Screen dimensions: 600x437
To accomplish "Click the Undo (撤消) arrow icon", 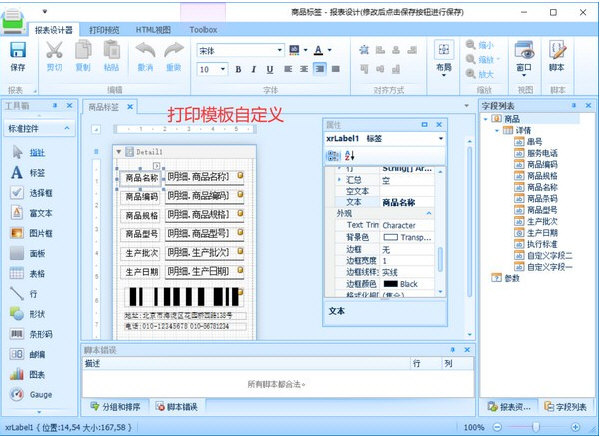I will pyautogui.click(x=145, y=51).
